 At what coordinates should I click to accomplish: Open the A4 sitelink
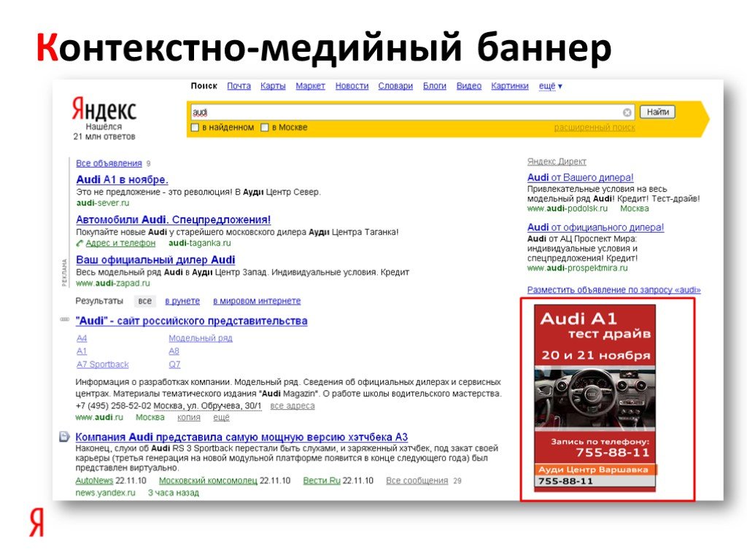pyautogui.click(x=82, y=338)
